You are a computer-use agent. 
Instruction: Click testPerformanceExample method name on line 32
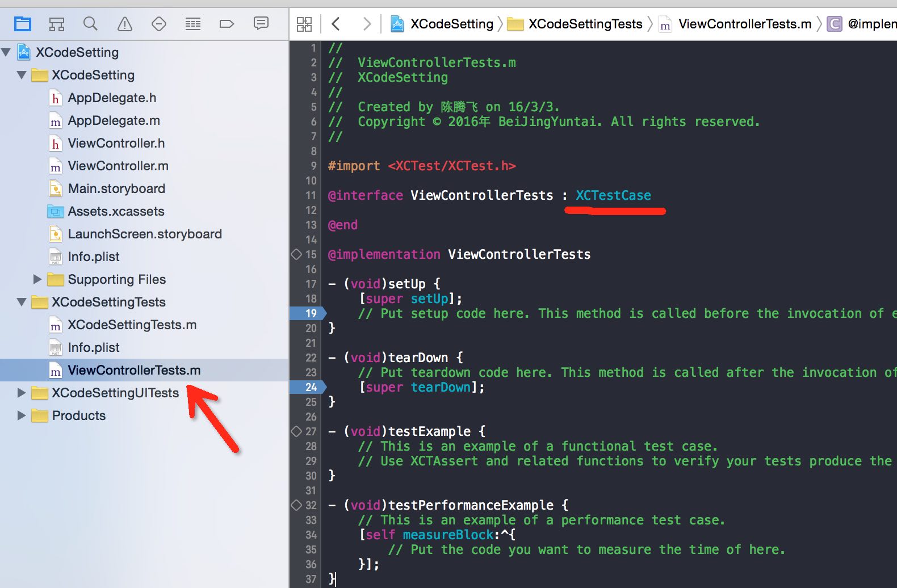(x=471, y=505)
